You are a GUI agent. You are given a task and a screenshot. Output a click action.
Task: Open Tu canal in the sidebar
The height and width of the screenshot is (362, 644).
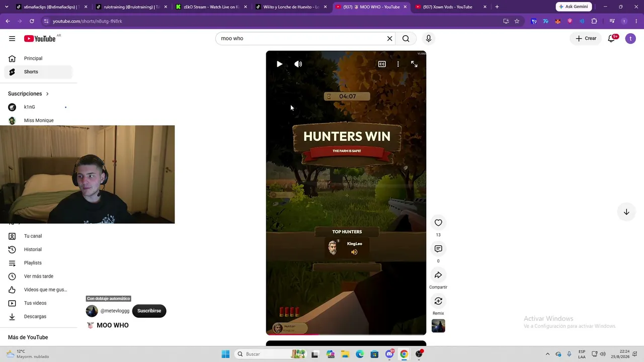[38, 236]
